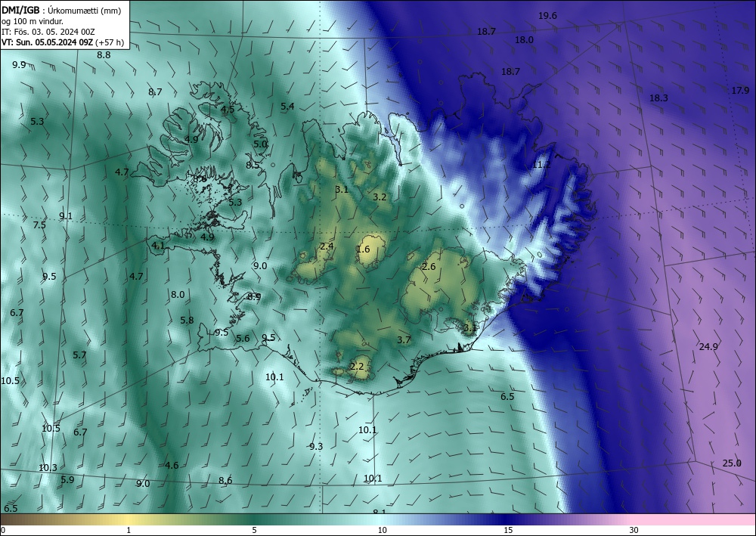Click the map value 17.9
Image resolution: width=756 pixels, height=536 pixels.
coord(740,91)
